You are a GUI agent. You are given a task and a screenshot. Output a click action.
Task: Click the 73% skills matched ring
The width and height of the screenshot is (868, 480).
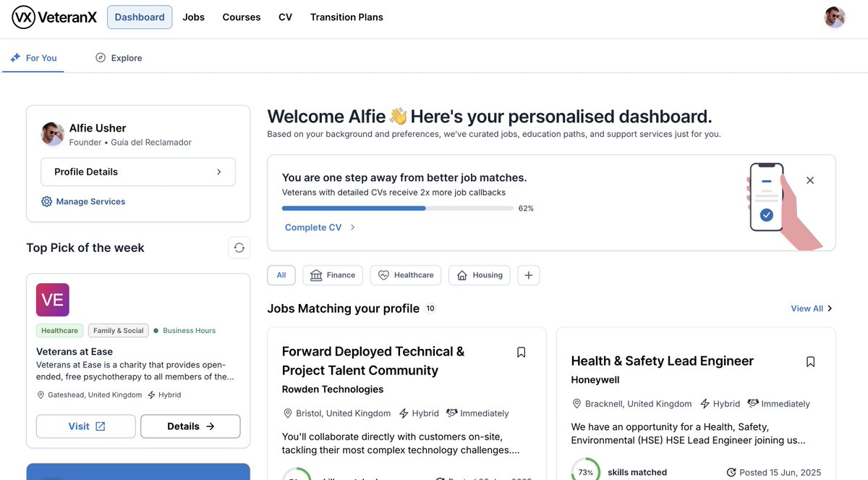[585, 472]
